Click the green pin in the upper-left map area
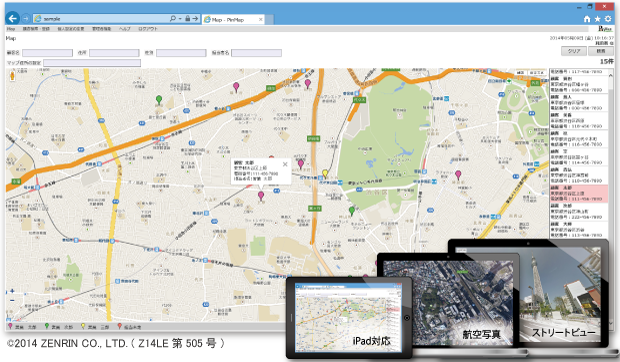The image size is (620, 362). (x=159, y=100)
